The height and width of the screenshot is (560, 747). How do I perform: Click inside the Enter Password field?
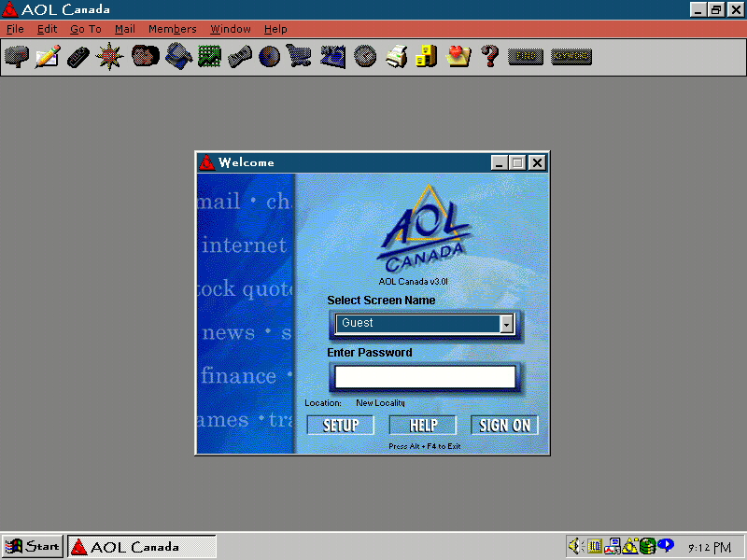coord(424,376)
